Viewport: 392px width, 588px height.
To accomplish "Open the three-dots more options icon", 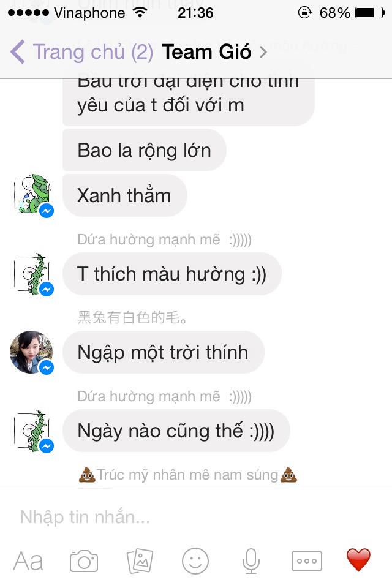I will click(306, 561).
